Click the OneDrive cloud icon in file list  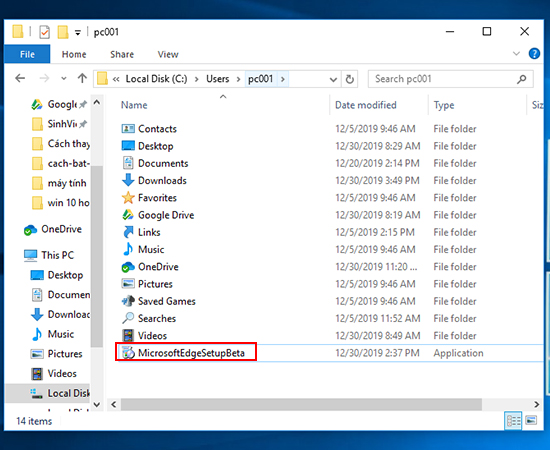pos(128,267)
